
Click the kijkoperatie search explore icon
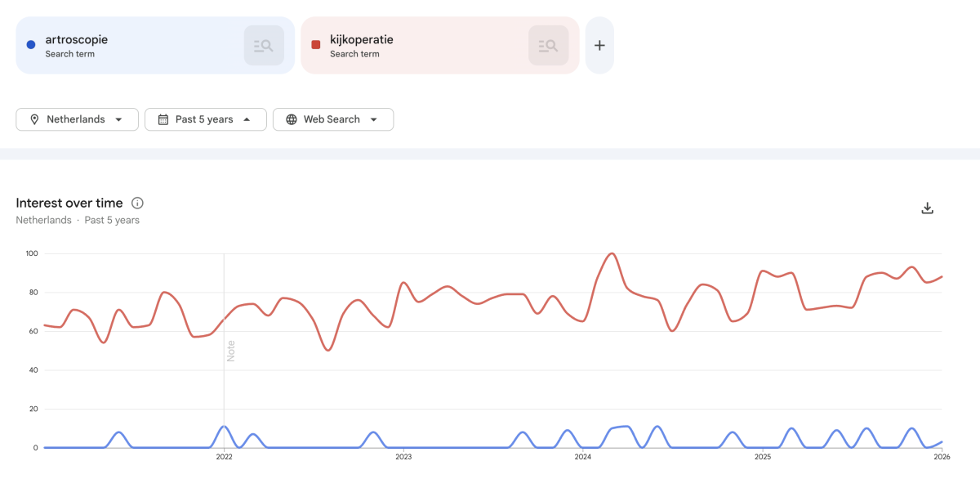point(548,46)
